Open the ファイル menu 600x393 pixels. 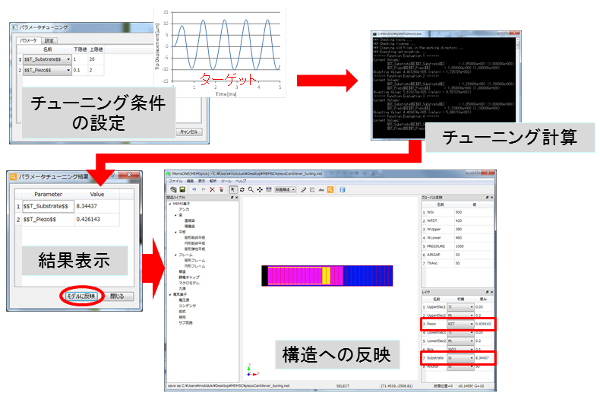point(175,181)
